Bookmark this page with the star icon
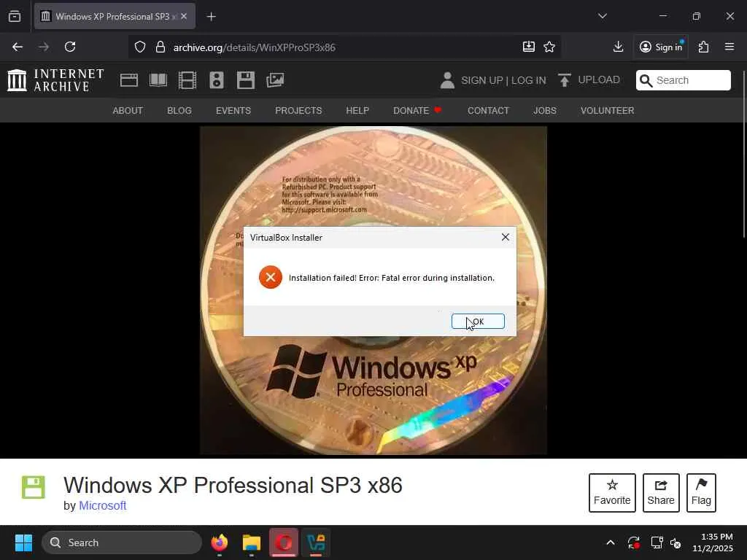747x560 pixels. [549, 47]
